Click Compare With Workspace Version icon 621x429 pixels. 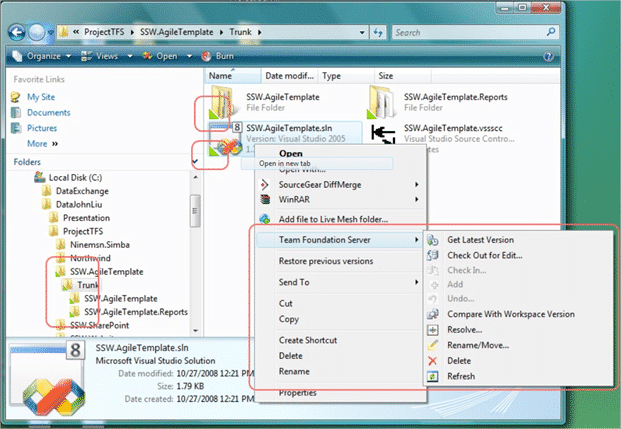(x=432, y=314)
